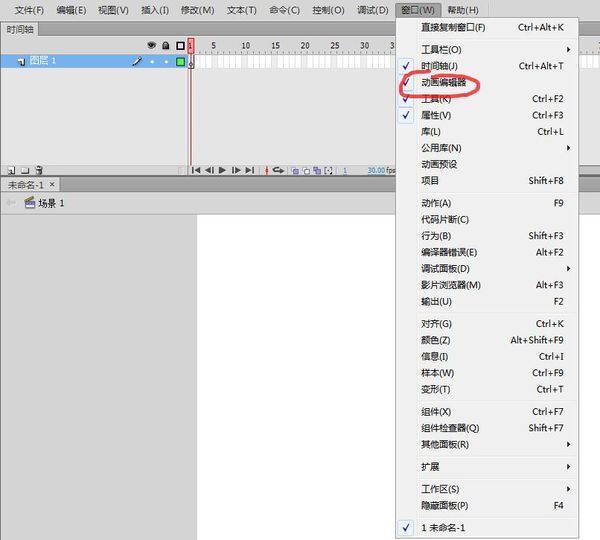Enable Edit Multiple Frames icon
Screen dimensions: 600x540
tap(317, 171)
